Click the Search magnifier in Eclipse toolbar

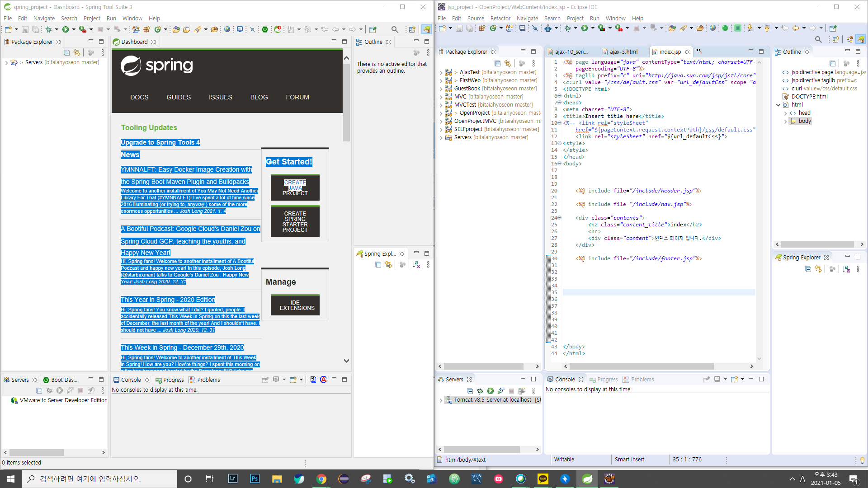818,40
